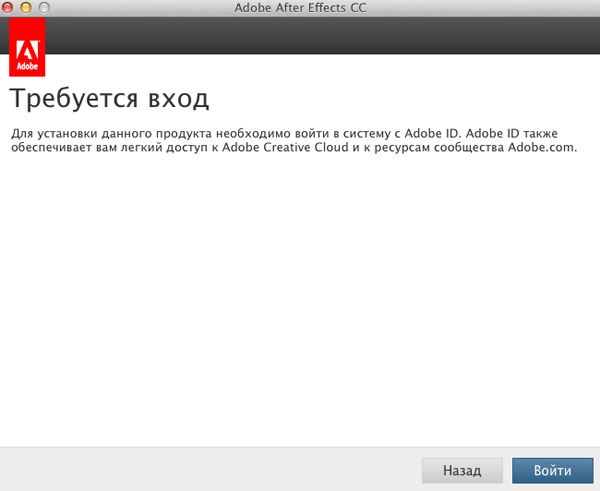Image resolution: width=600 pixels, height=491 pixels.
Task: Click the red Adobe logo
Action: point(27,47)
